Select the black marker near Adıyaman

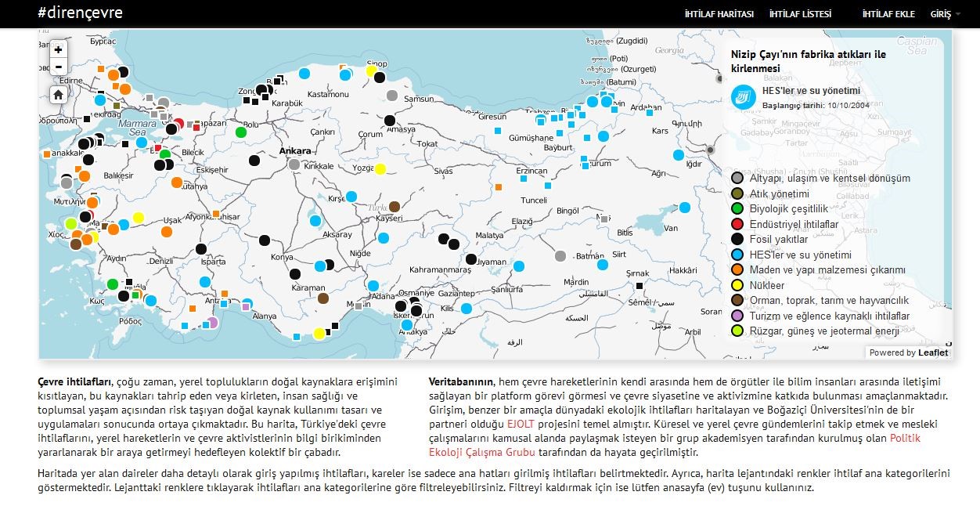click(471, 259)
